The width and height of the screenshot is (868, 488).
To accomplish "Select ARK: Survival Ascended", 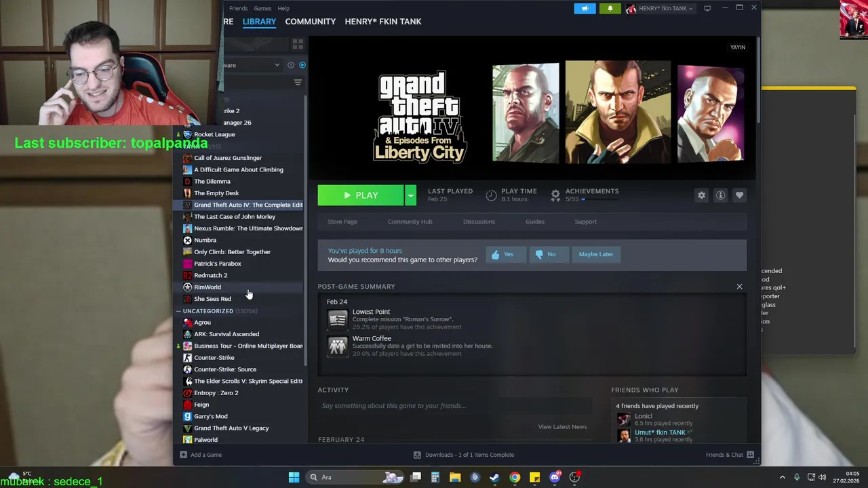I will (x=226, y=334).
